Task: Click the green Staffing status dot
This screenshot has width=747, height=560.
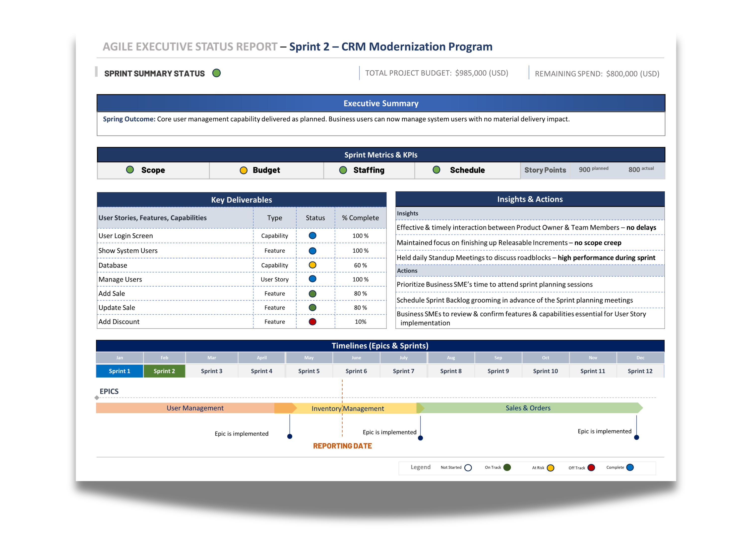Action: tap(343, 170)
